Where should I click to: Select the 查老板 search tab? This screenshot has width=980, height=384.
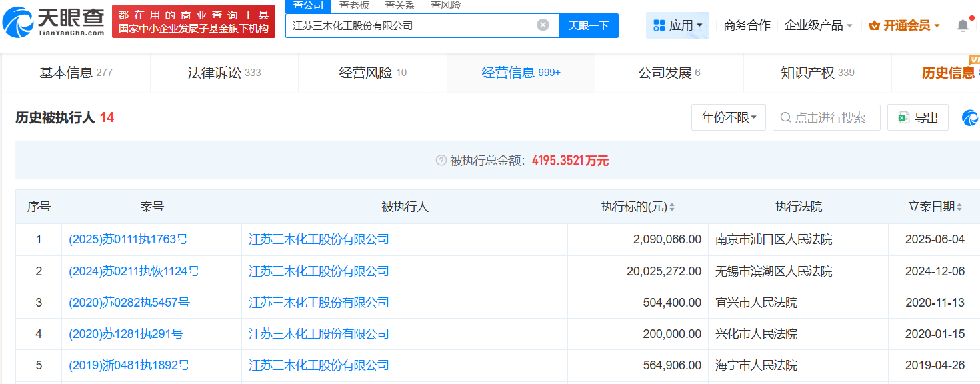354,5
